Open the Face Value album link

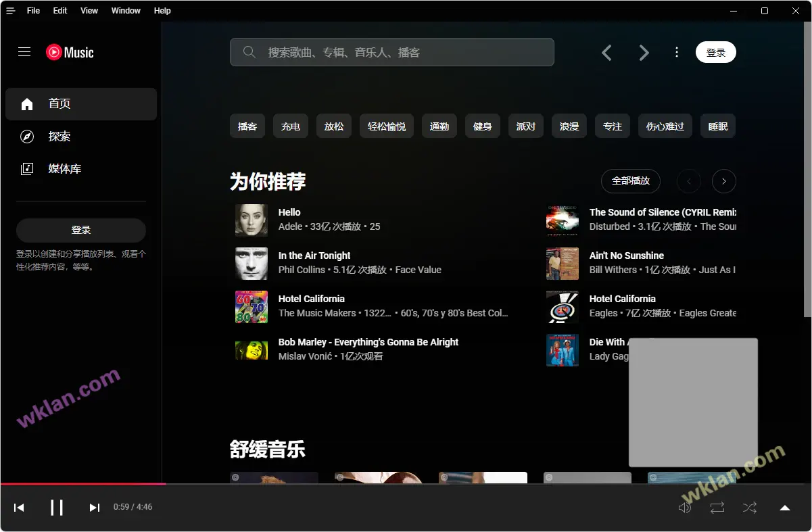(419, 270)
